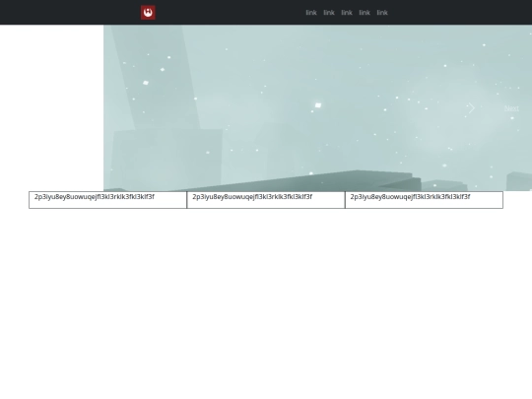Open the second 'link' in the navbar
Viewport: 532px width, 399px height.
point(329,13)
